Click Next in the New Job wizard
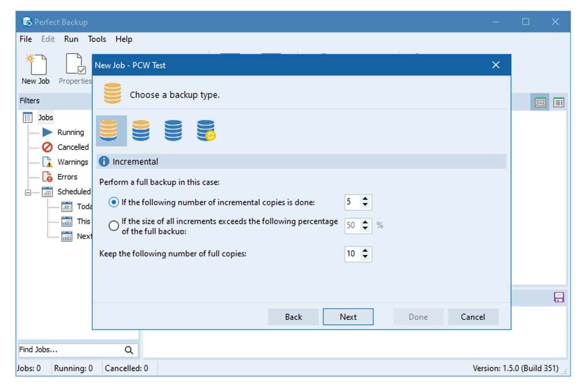The height and width of the screenshot is (392, 581). click(348, 316)
